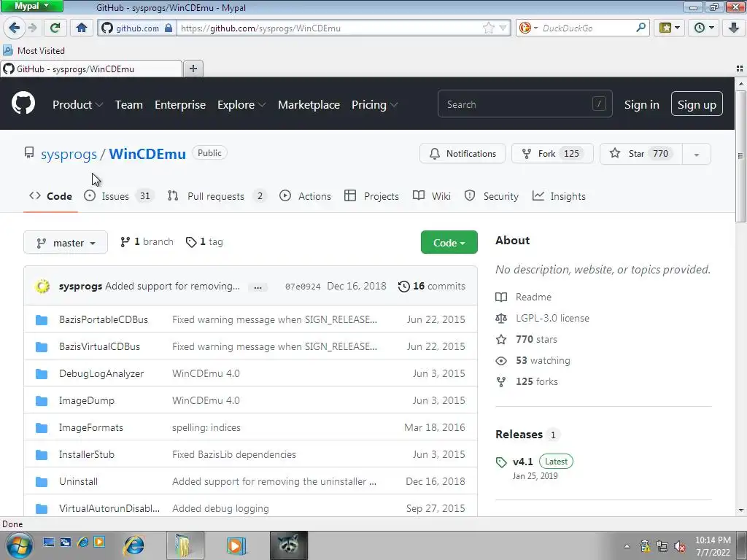This screenshot has width=747, height=560.
Task: Click the search magnifier in DuckDuckGo box
Action: (x=640, y=28)
